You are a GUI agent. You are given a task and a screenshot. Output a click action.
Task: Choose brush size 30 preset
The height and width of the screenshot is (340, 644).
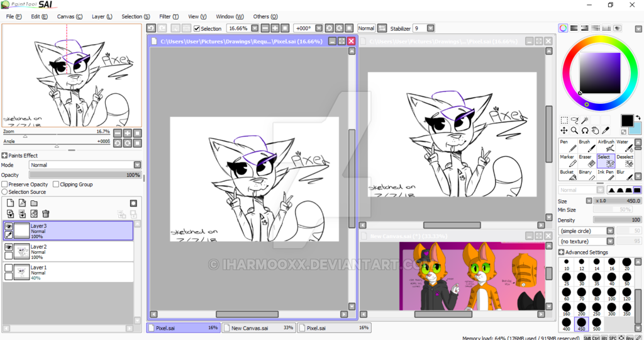tap(582, 279)
